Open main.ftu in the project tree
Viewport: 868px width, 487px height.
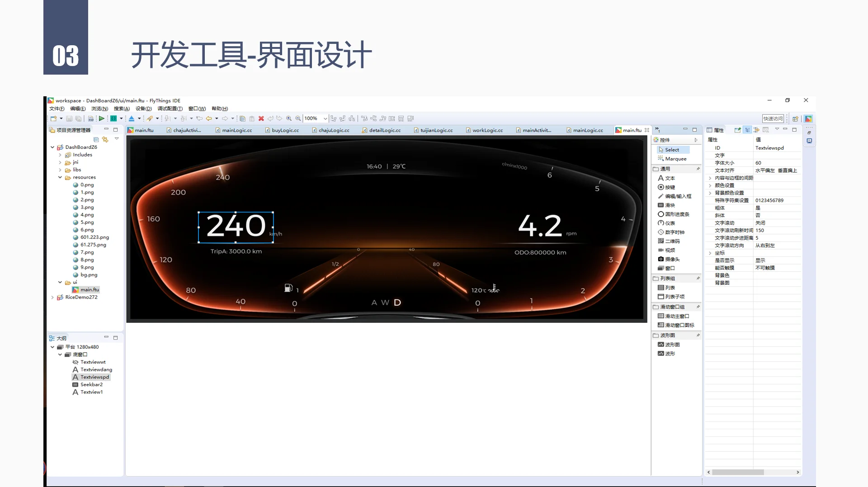(x=86, y=290)
